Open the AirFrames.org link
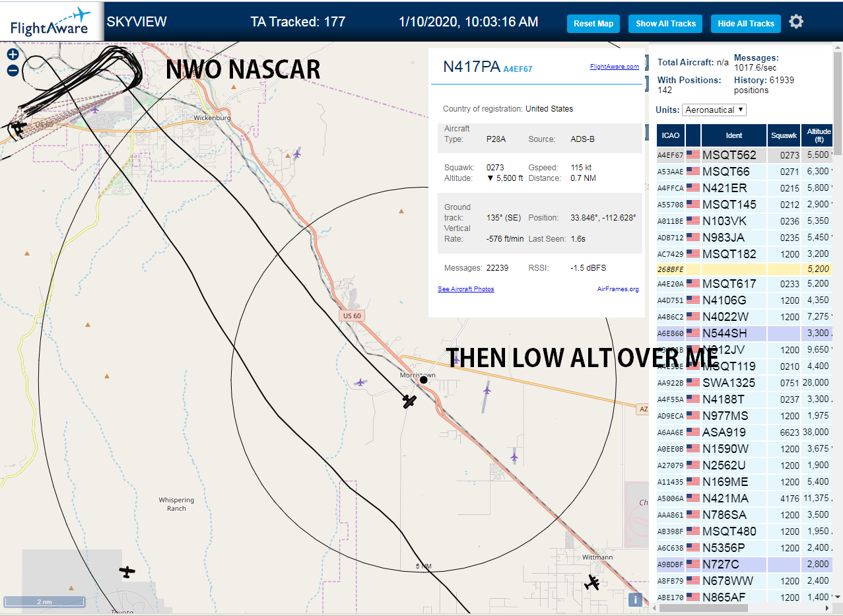This screenshot has width=843, height=616. pyautogui.click(x=618, y=289)
